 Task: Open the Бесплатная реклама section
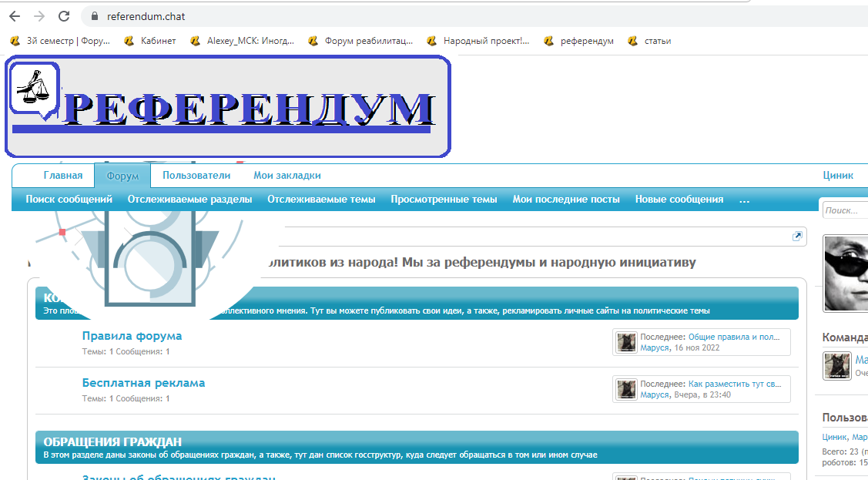coord(143,383)
